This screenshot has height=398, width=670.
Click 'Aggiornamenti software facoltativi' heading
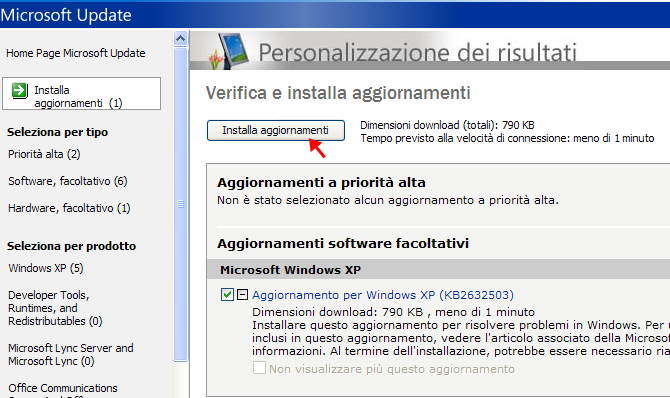[x=343, y=244]
